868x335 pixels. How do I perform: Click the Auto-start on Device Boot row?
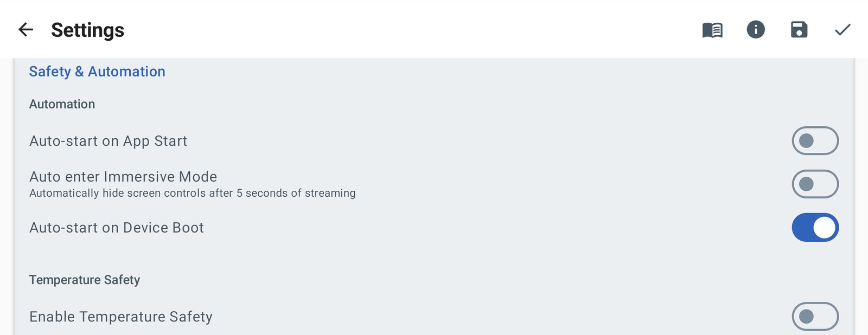pyautogui.click(x=434, y=228)
